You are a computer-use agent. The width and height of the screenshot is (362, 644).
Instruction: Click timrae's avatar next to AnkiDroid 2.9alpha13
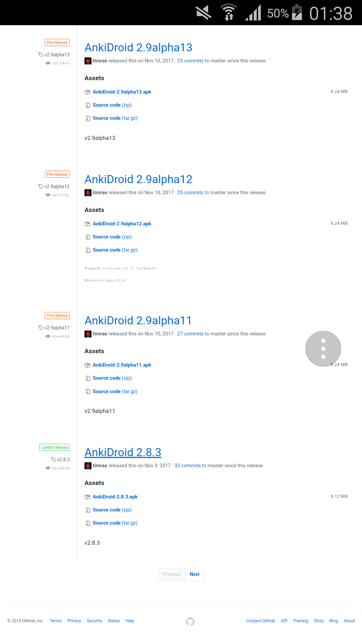88,61
